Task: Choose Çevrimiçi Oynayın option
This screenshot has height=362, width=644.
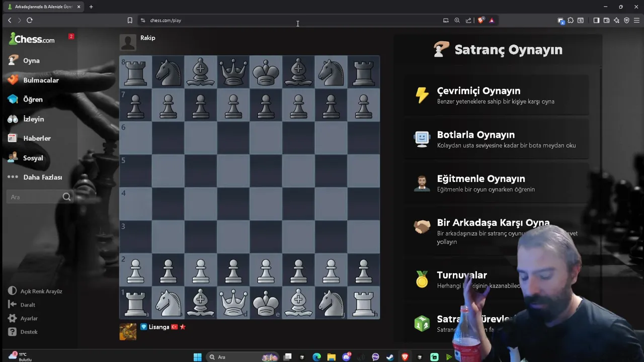Action: (x=497, y=95)
